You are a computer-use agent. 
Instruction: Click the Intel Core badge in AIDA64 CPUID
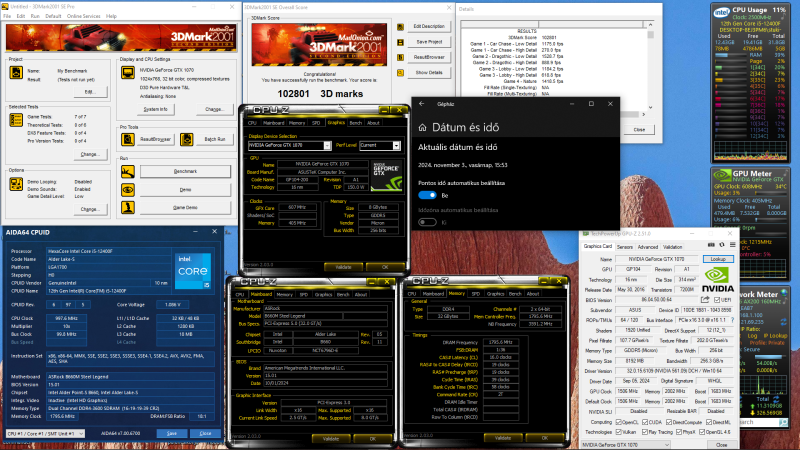(193, 270)
